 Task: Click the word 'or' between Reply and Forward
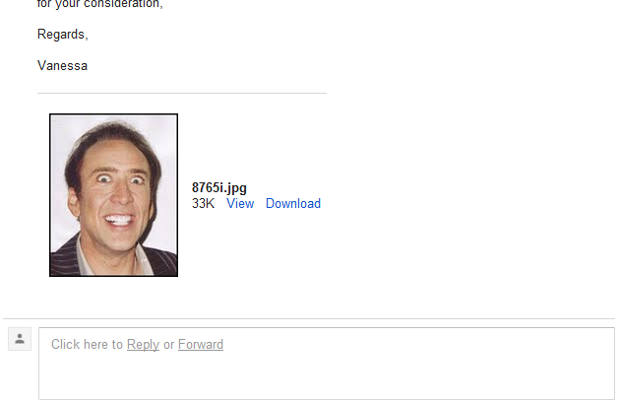(x=169, y=345)
